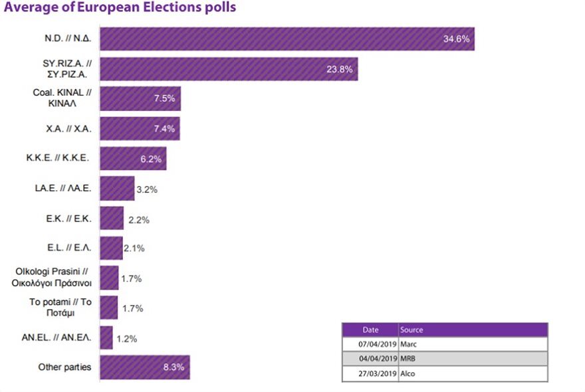Screen dimensions: 585x392
Task: Click the 'N.D. // Ν.Δ.' axis label
Action: [62, 39]
